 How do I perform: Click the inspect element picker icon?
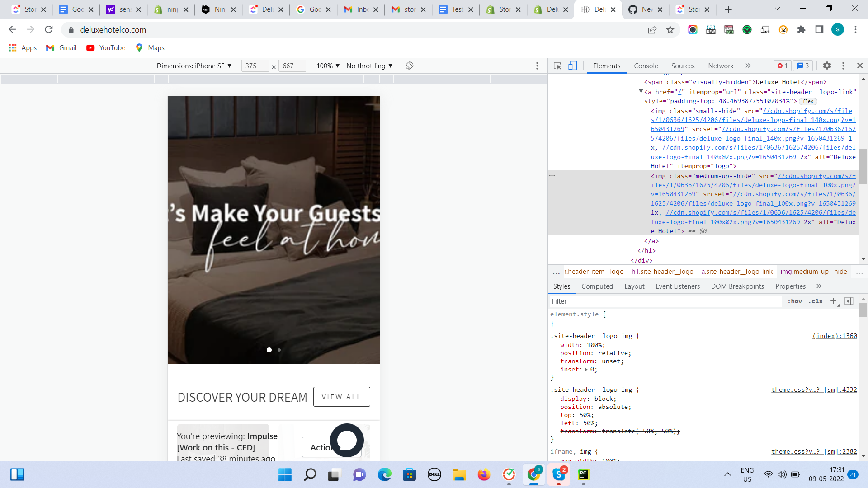pyautogui.click(x=557, y=66)
